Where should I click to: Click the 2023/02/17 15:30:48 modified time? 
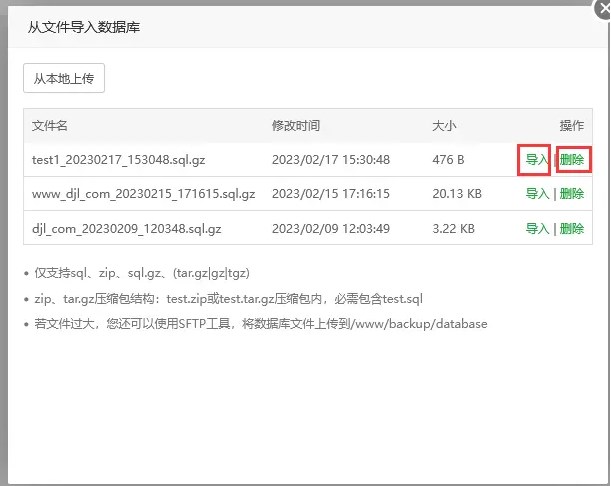click(x=331, y=160)
